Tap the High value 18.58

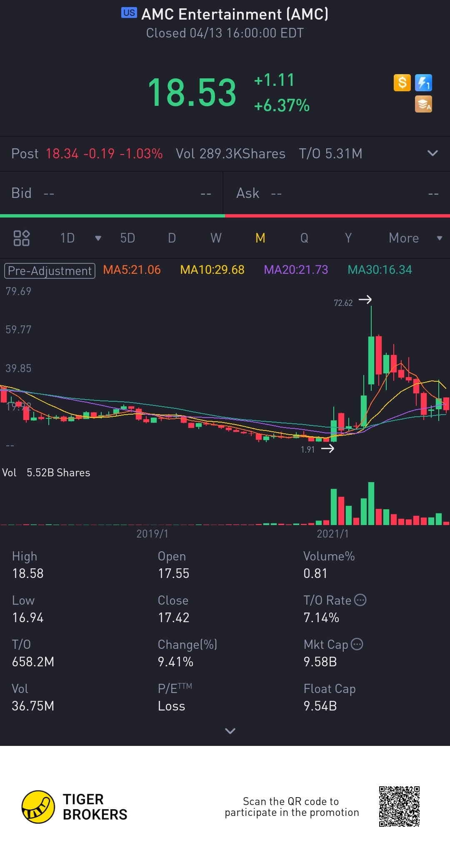tap(28, 574)
